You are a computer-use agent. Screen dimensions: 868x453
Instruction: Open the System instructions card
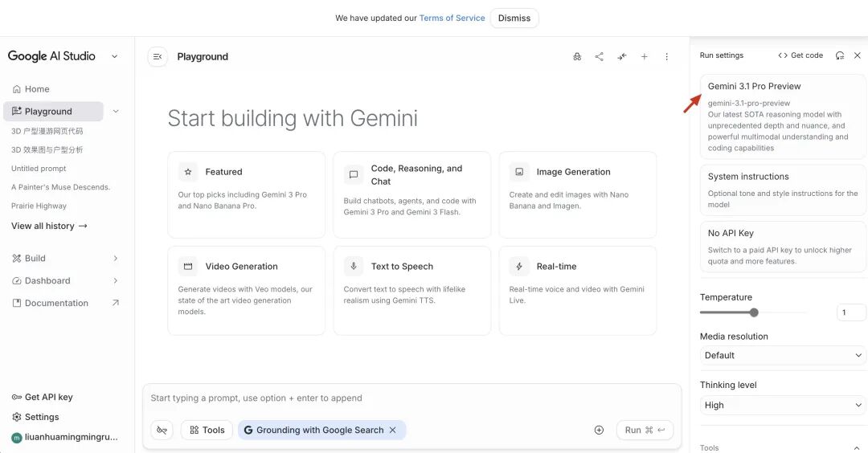click(783, 190)
